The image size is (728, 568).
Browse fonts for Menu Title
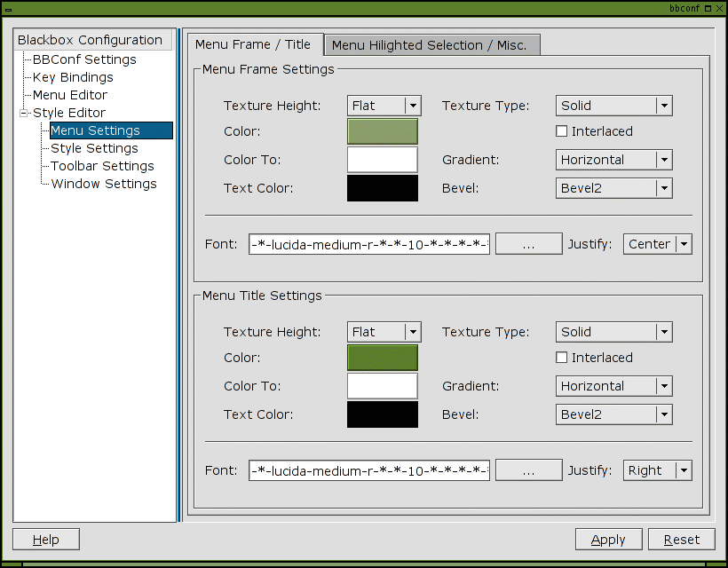pos(529,470)
